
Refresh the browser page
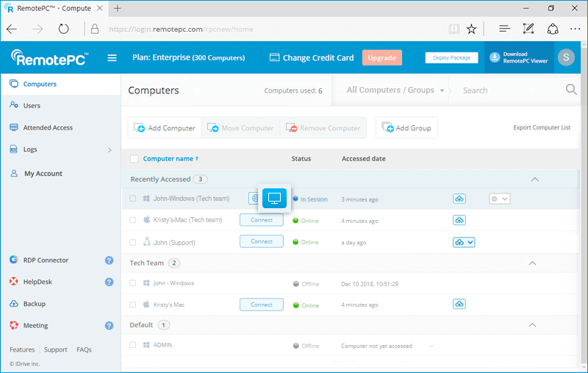pos(63,29)
